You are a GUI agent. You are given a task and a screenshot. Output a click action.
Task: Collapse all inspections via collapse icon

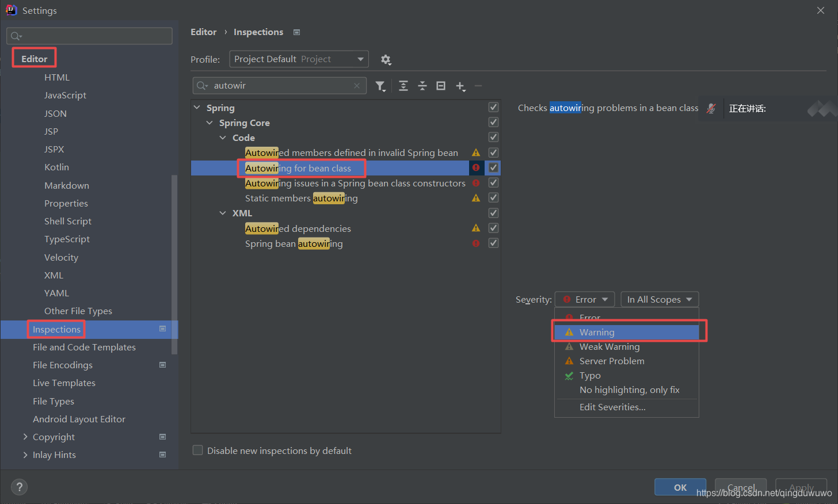click(x=422, y=86)
